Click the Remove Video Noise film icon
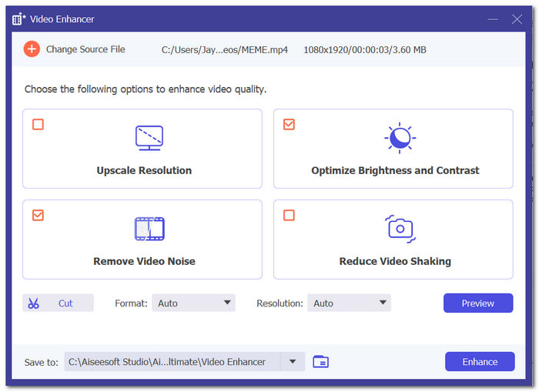 (x=149, y=229)
